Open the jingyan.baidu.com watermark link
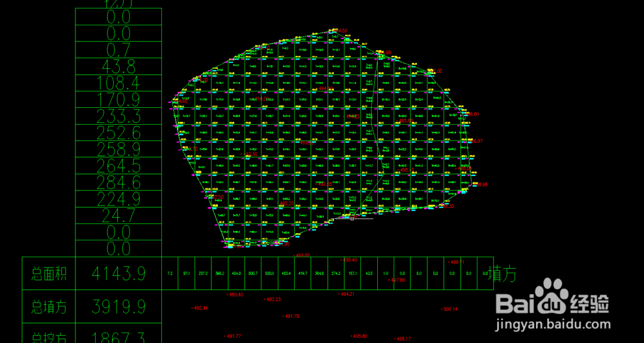This screenshot has height=343, width=644. click(x=552, y=325)
